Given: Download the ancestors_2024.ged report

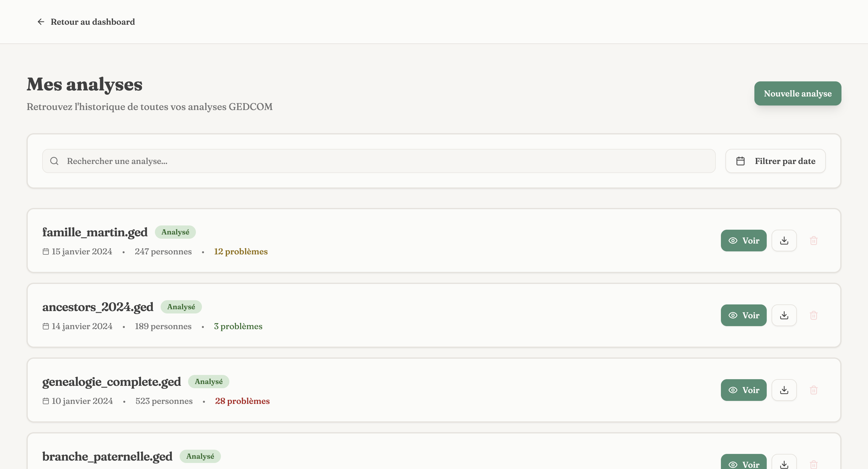Looking at the screenshot, I should pyautogui.click(x=784, y=315).
